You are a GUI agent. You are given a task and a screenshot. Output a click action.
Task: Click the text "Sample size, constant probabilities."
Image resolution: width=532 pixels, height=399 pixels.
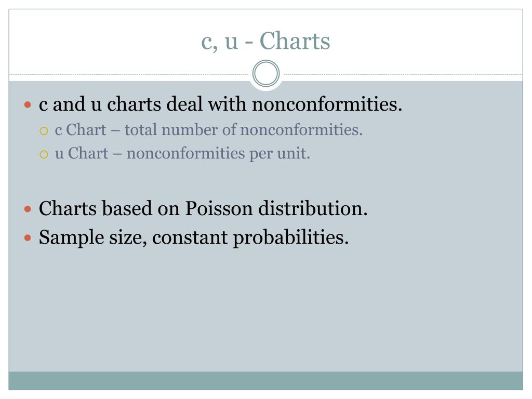pyautogui.click(x=194, y=237)
